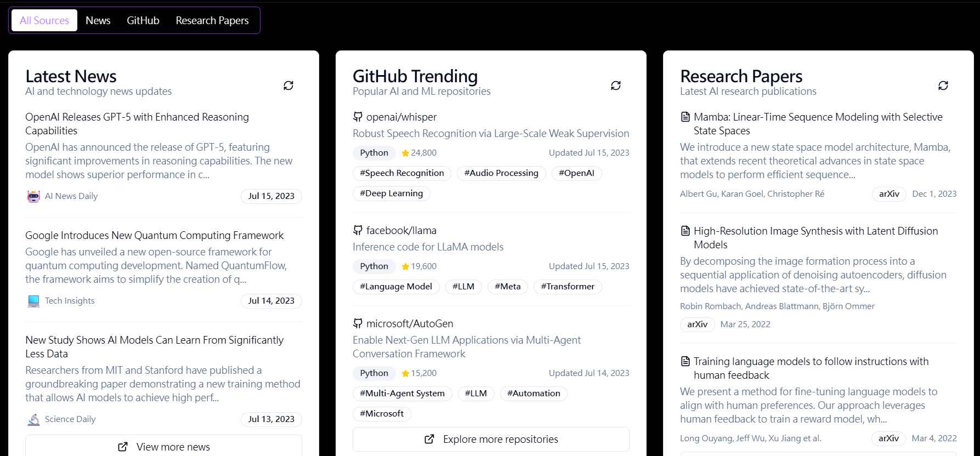Refresh the Research Papers list

point(943,86)
